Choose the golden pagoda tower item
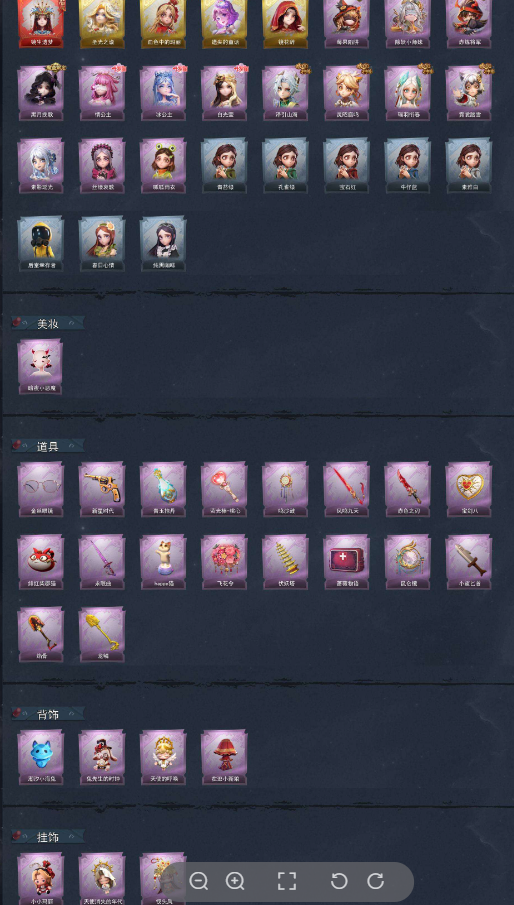Screen dimensions: 514x905 point(285,562)
